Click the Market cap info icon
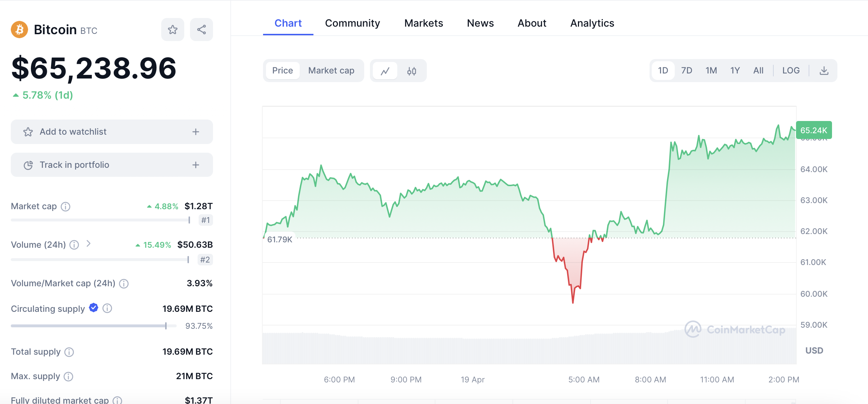 [x=65, y=207]
